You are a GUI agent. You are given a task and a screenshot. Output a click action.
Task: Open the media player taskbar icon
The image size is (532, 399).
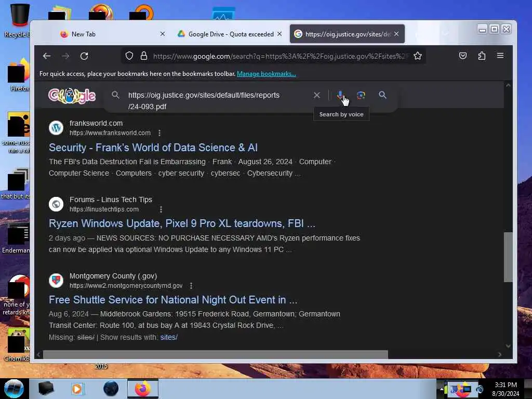coord(77,389)
